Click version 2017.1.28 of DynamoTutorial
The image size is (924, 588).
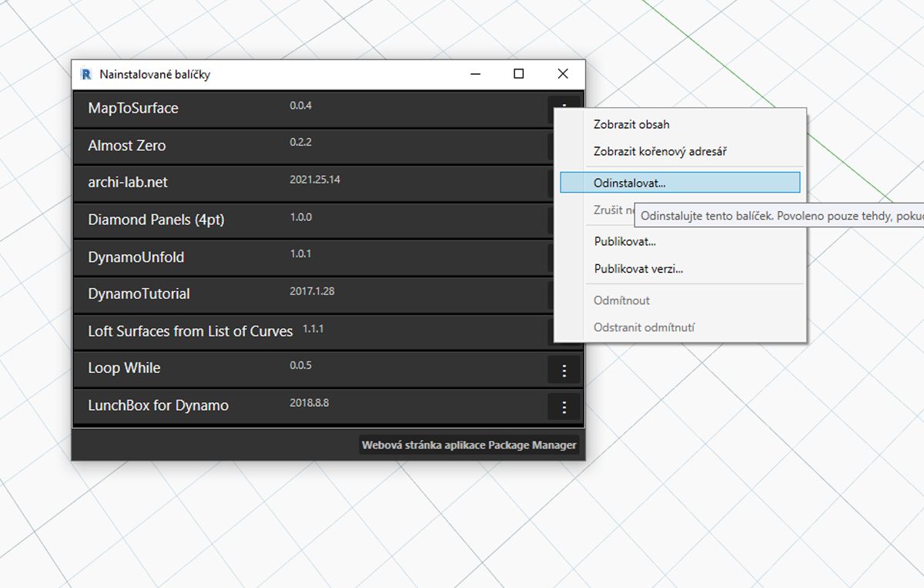[x=313, y=291]
